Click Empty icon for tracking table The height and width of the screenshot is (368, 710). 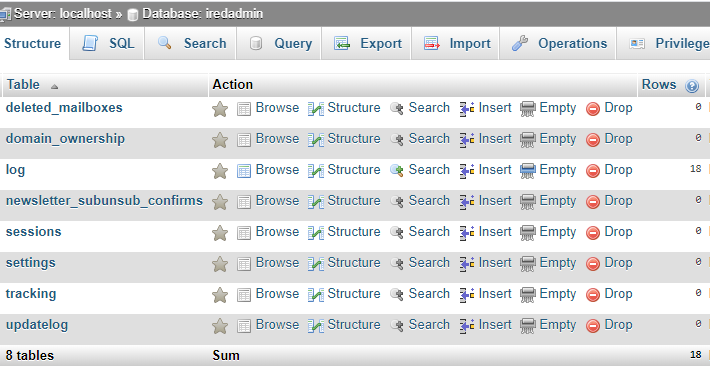(x=528, y=295)
